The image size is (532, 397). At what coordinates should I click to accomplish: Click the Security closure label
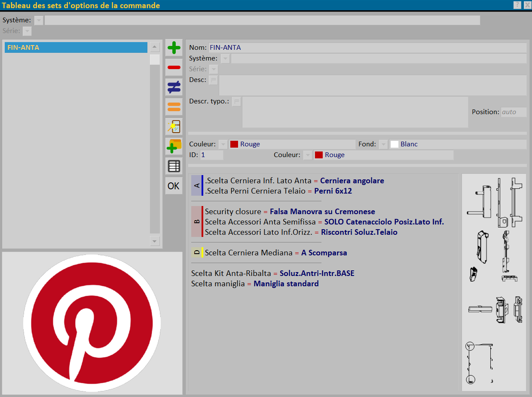pos(233,212)
